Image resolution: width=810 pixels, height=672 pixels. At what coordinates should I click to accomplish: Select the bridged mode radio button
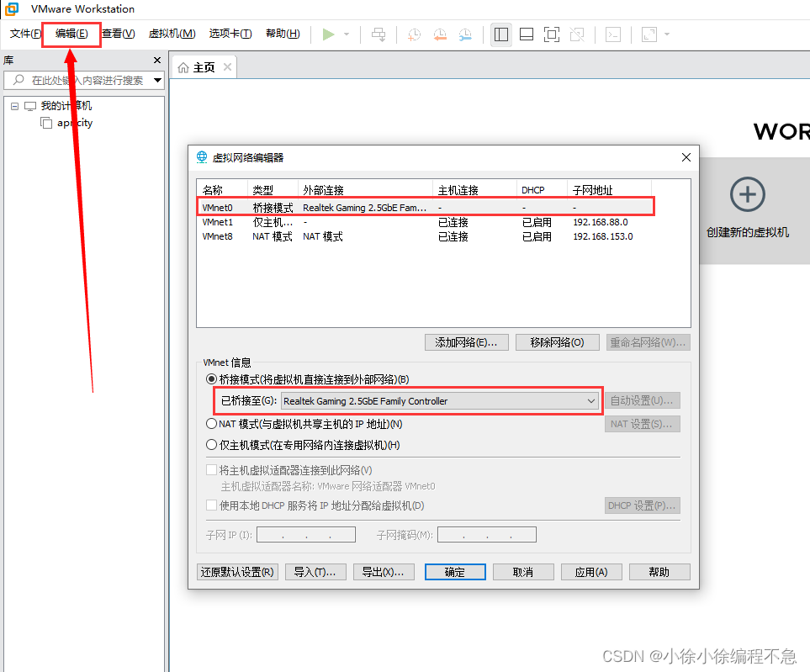click(211, 379)
